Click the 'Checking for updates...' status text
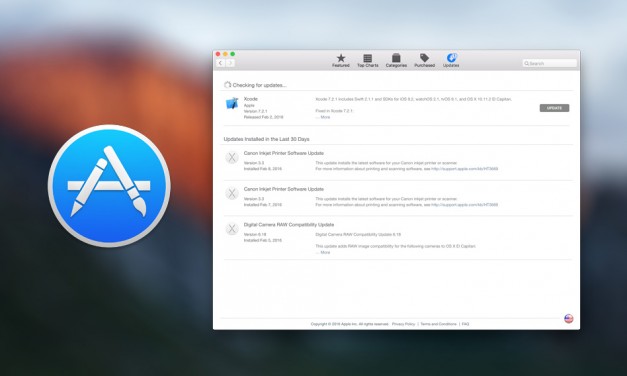 [x=260, y=85]
